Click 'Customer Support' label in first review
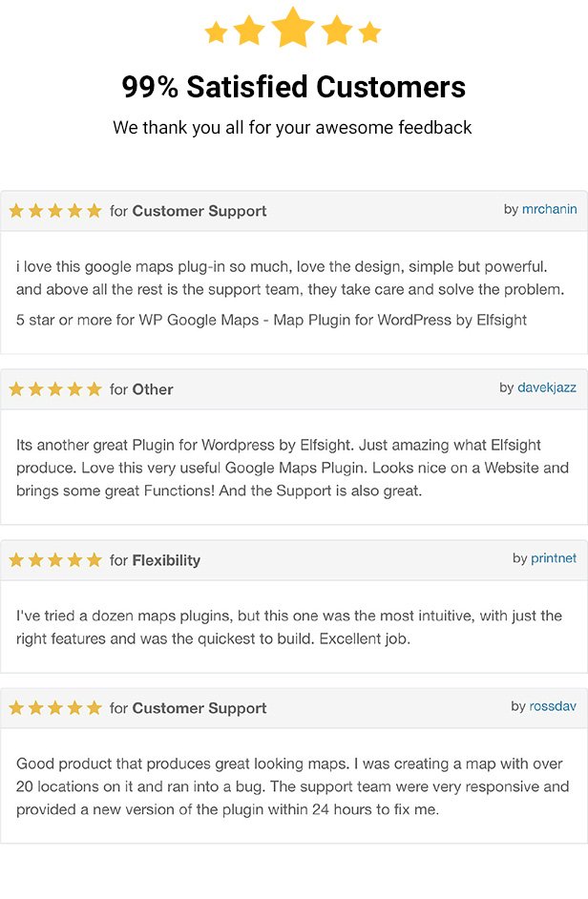This screenshot has height=899, width=588. [199, 211]
